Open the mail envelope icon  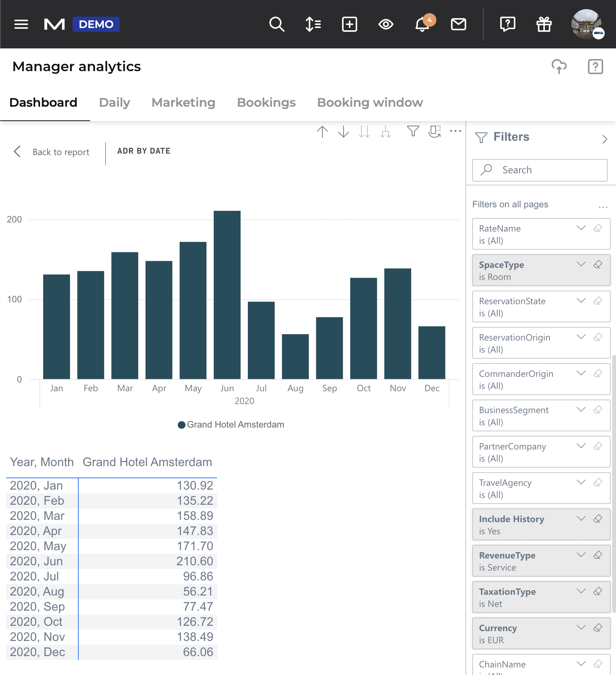[459, 24]
